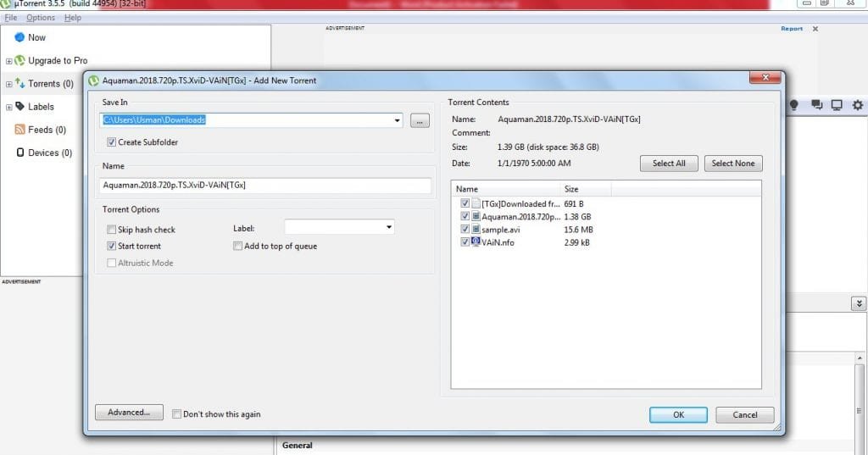The image size is (868, 455).
Task: Click the browse folder "..." button
Action: pos(420,121)
